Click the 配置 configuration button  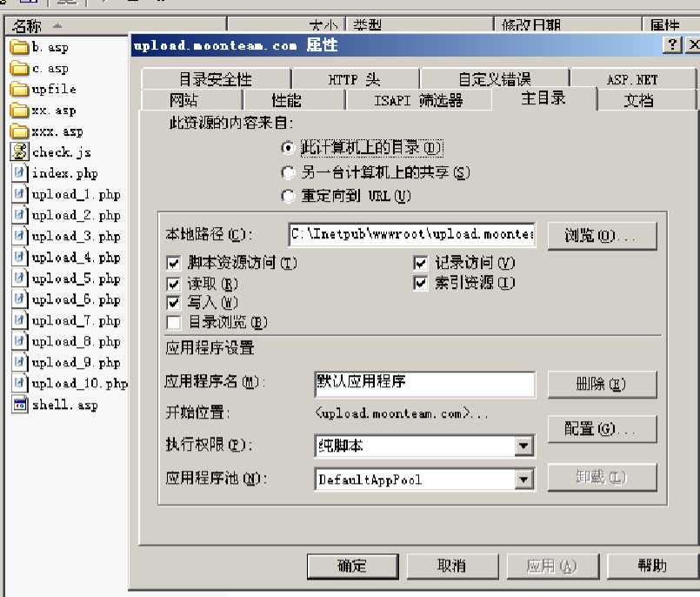pyautogui.click(x=602, y=429)
